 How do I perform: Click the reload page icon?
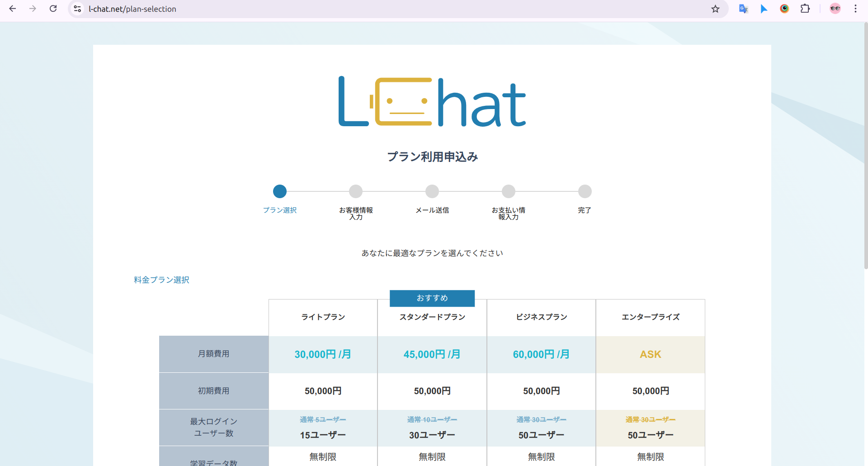tap(53, 9)
